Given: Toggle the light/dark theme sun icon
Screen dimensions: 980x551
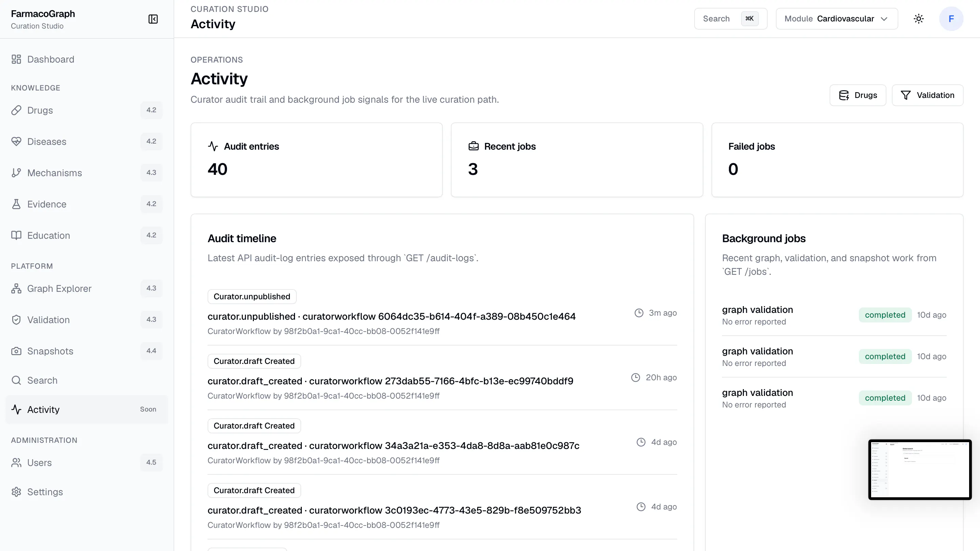Looking at the screenshot, I should pos(918,19).
